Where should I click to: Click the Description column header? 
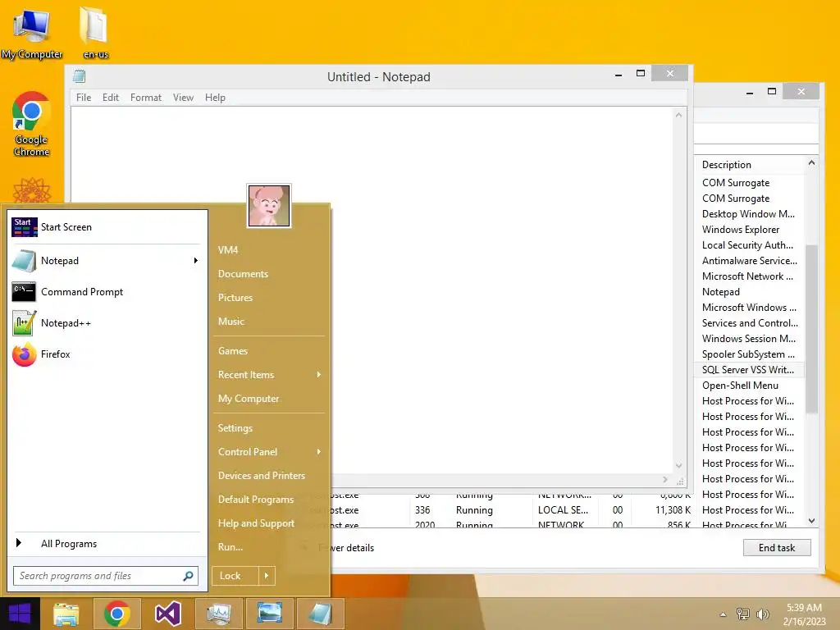[x=750, y=165]
